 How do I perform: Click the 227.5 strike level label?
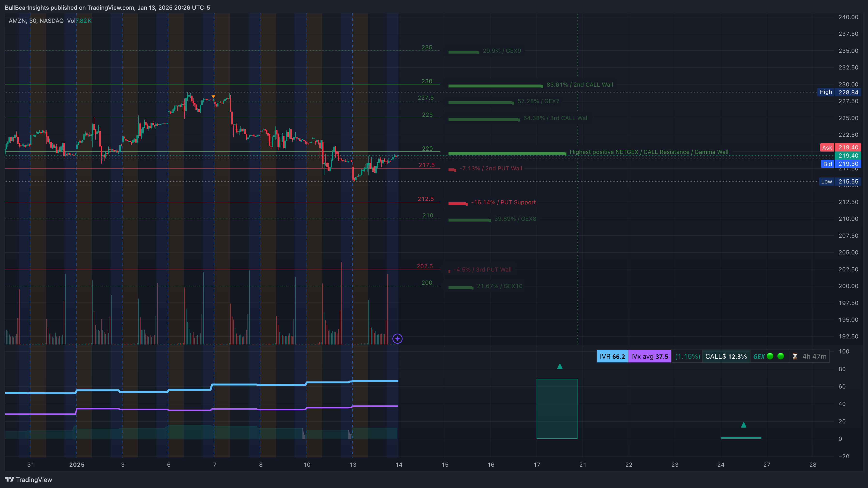[426, 98]
